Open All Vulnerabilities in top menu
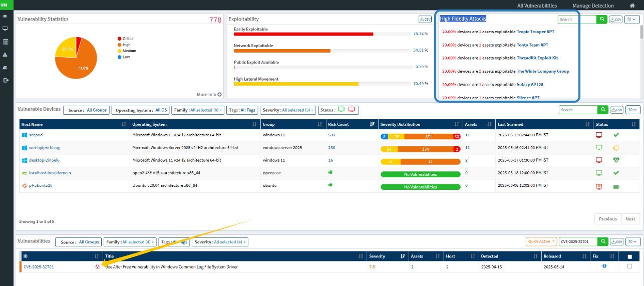Screen dimensions: 644x286 (x=537, y=6)
